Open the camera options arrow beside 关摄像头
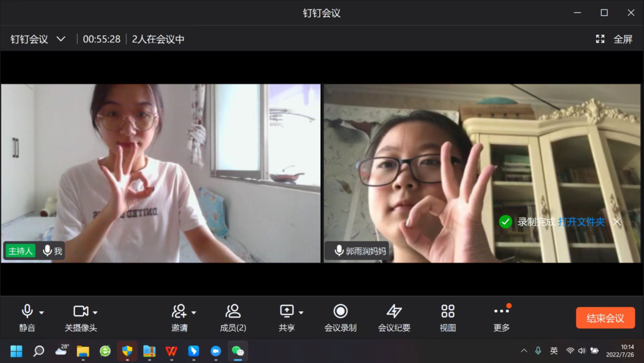 [95, 313]
